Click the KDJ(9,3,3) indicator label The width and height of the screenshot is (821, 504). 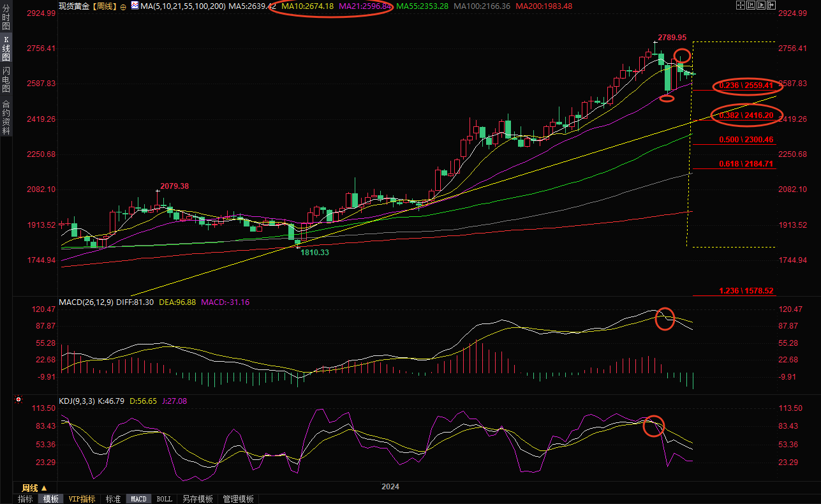click(x=77, y=401)
